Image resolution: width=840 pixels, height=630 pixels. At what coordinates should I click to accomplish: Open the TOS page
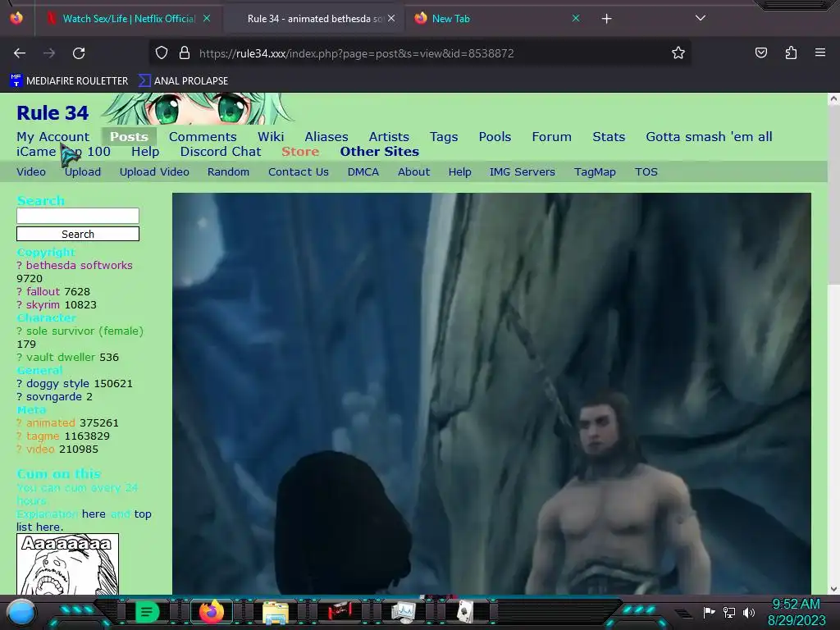tap(646, 172)
